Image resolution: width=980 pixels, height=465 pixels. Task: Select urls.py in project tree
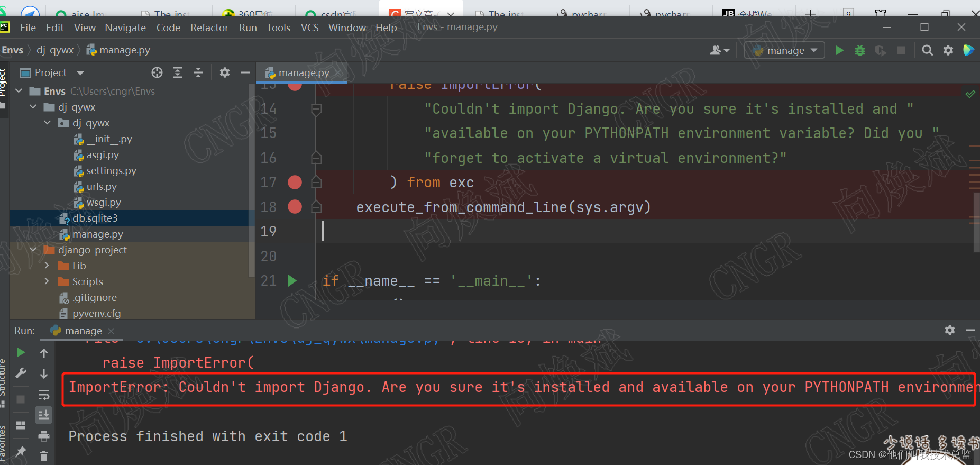[x=95, y=186]
